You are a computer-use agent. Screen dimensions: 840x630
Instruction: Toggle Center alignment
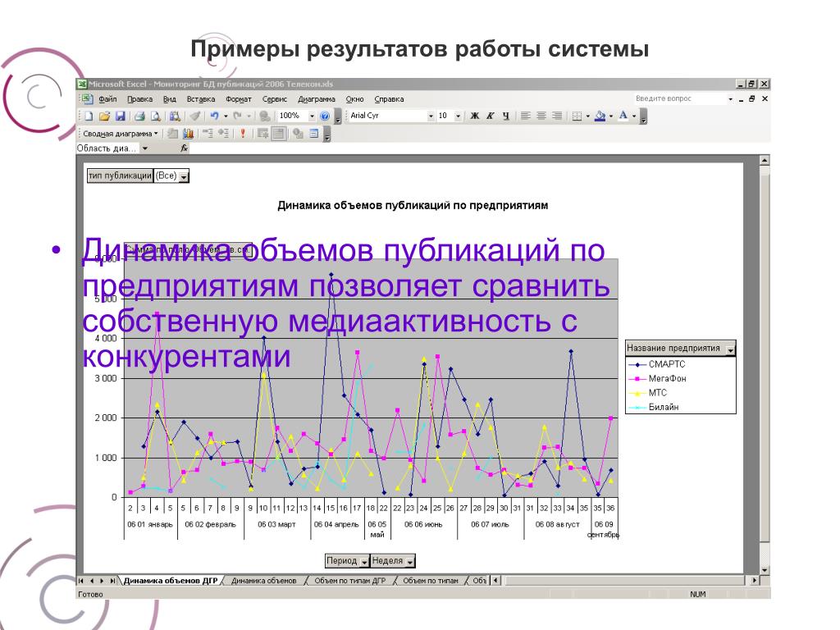(541, 116)
